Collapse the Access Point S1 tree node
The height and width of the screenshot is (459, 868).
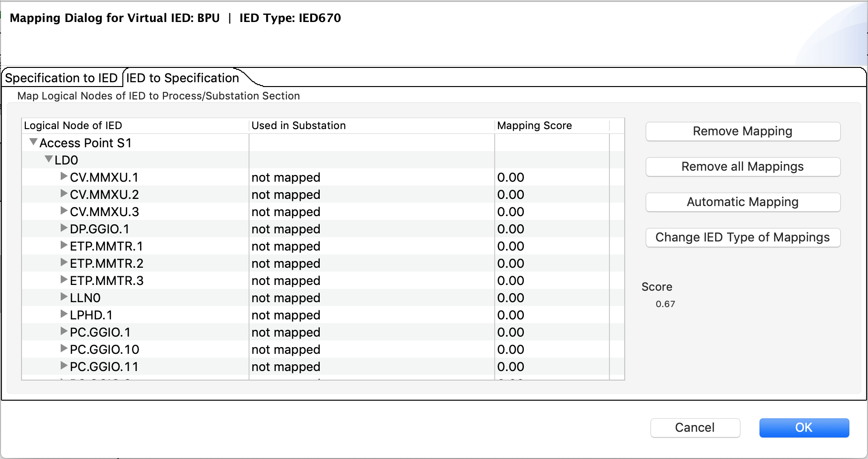point(33,142)
